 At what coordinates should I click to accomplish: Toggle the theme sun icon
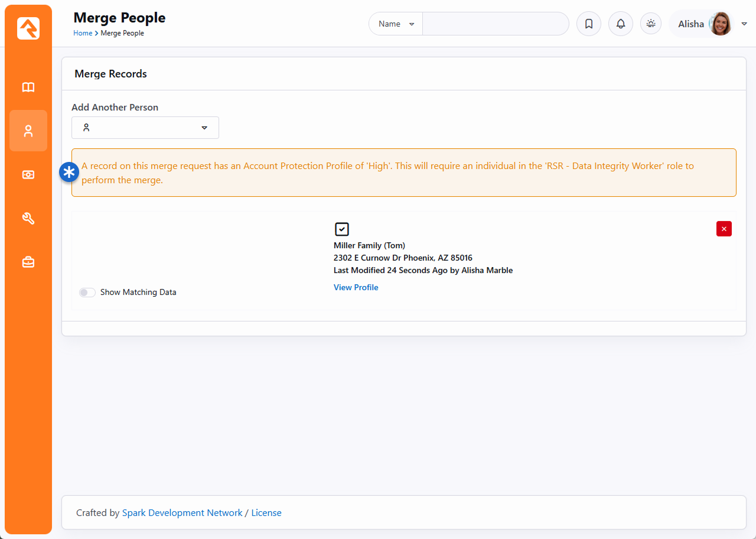651,24
